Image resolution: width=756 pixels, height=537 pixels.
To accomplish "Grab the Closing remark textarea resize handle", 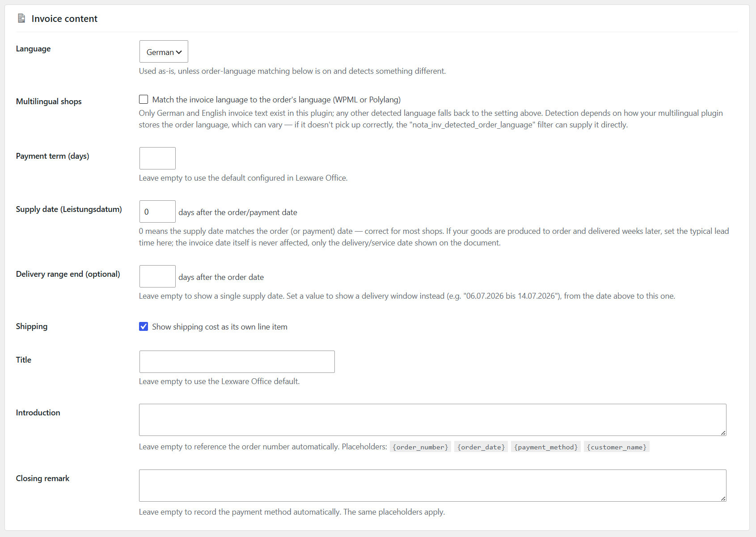I will (723, 498).
